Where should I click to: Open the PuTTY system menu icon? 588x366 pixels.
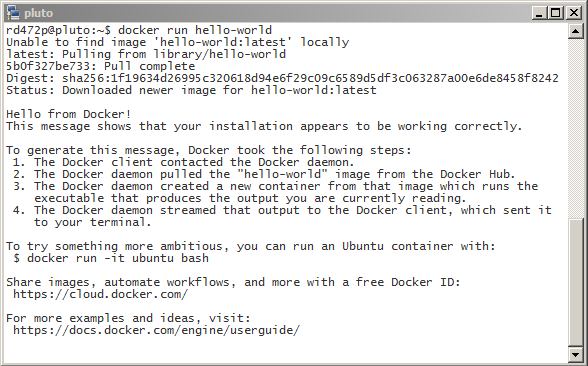pos(13,13)
